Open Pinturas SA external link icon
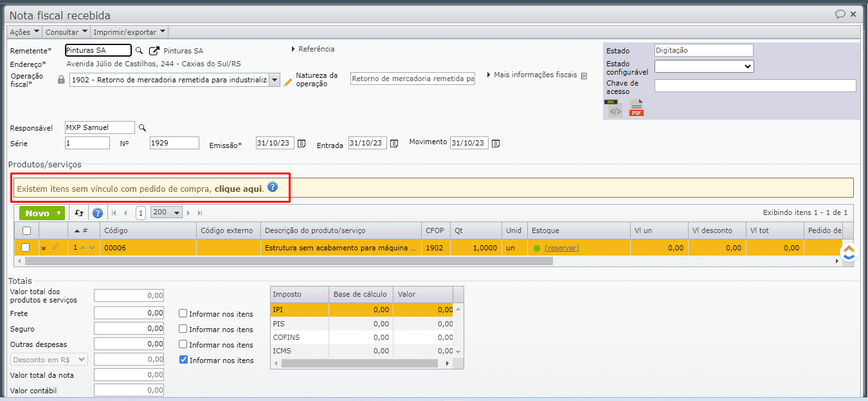The width and height of the screenshot is (868, 401). (154, 51)
